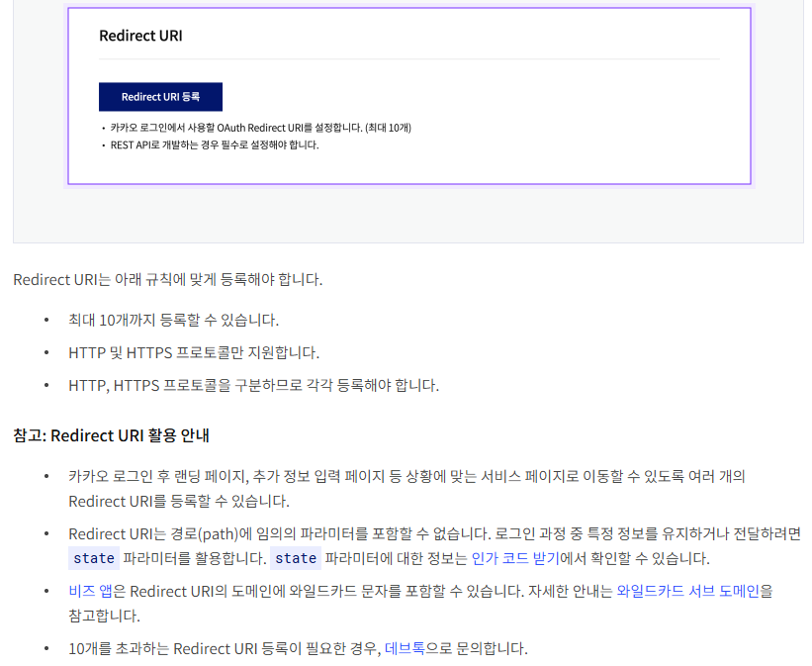The image size is (812, 666).
Task: Click the text HTTP 및 HTTPS 프로토콜만 지원합니다.
Action: (194, 352)
